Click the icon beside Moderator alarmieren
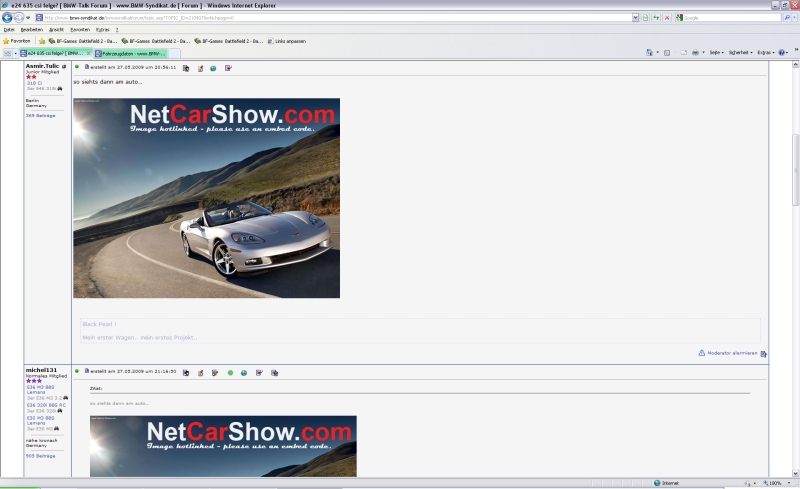This screenshot has width=800, height=489. pos(763,354)
